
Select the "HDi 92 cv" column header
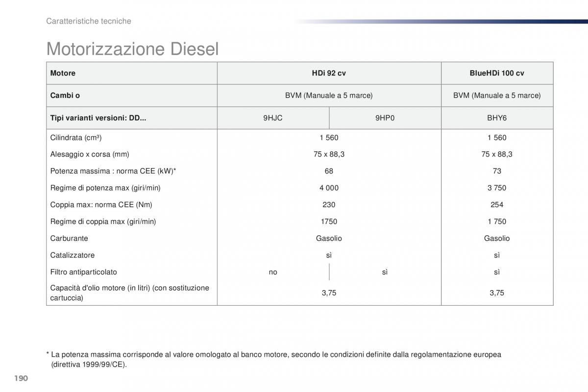click(329, 73)
